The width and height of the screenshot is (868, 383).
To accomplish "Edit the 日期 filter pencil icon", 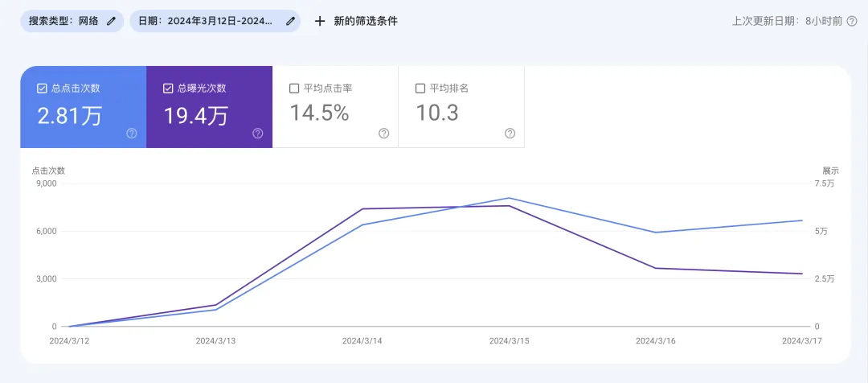I will (x=290, y=21).
